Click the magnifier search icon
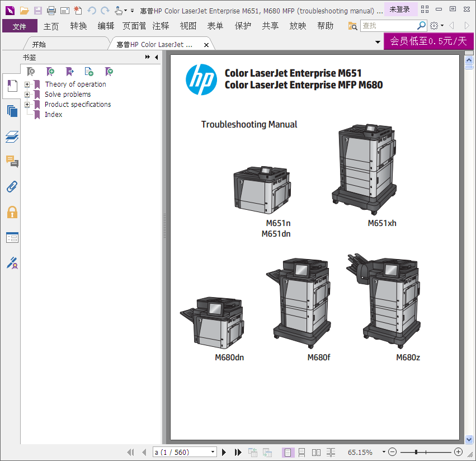476x461 pixels. click(421, 26)
